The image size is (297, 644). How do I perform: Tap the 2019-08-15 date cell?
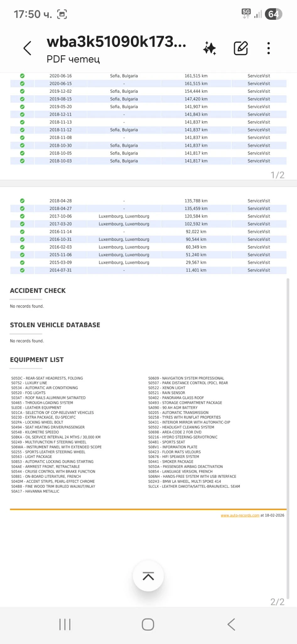point(61,99)
